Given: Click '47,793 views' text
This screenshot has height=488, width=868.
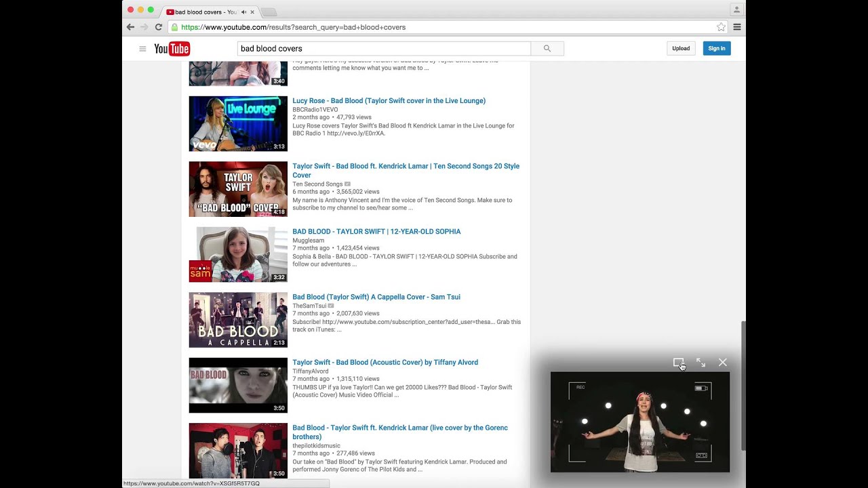Looking at the screenshot, I should 354,117.
